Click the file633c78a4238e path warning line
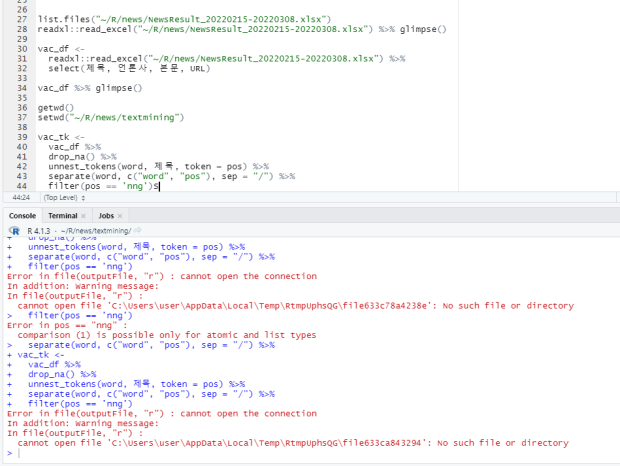This screenshot has width=620, height=466. point(295,306)
